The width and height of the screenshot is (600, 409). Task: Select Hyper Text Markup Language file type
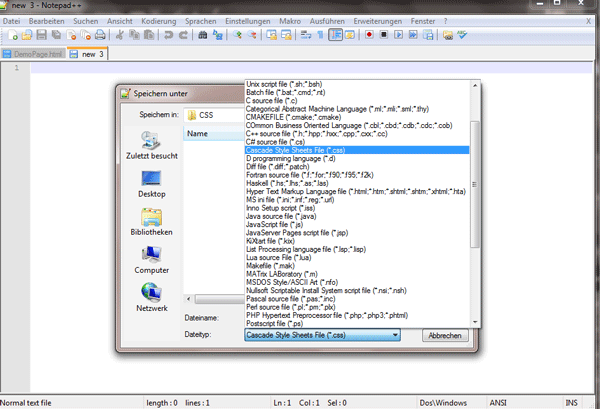[357, 191]
